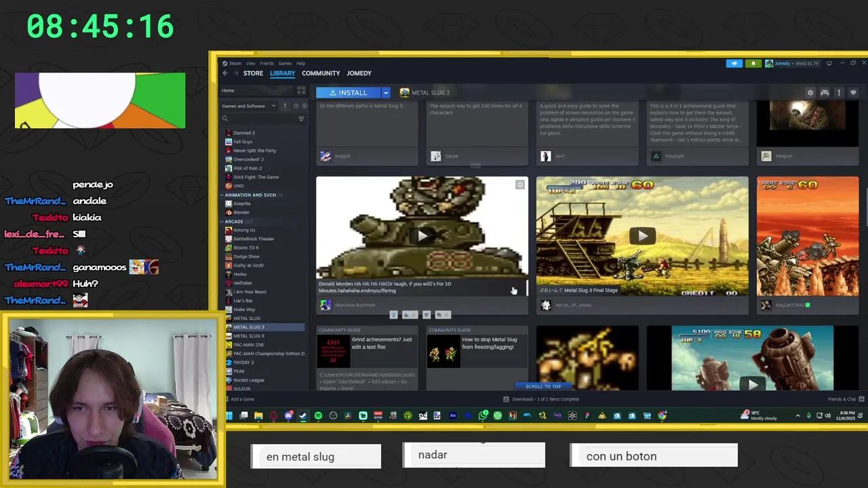868x488 pixels.
Task: Select Among Us in the library list
Action: 244,230
